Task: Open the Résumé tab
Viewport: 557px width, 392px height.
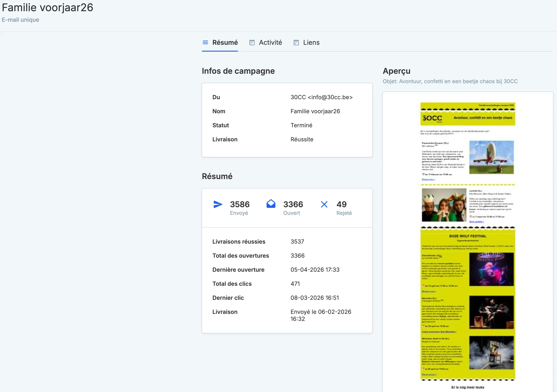Action: [x=220, y=42]
